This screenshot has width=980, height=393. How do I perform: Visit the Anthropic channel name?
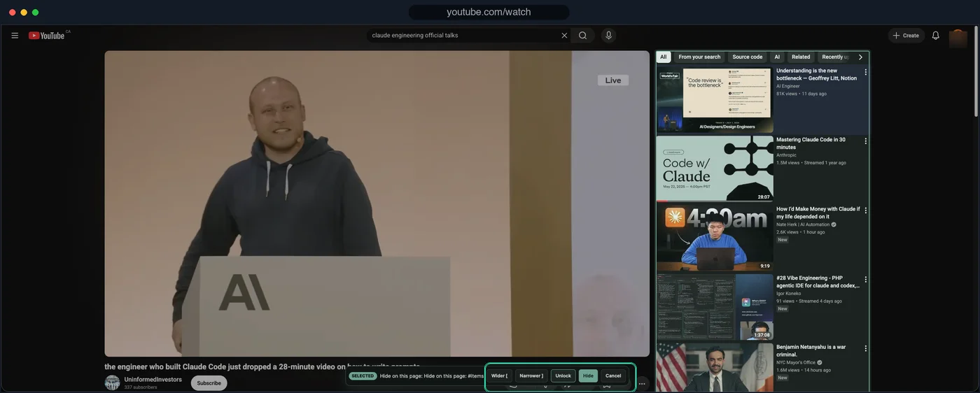coord(786,155)
